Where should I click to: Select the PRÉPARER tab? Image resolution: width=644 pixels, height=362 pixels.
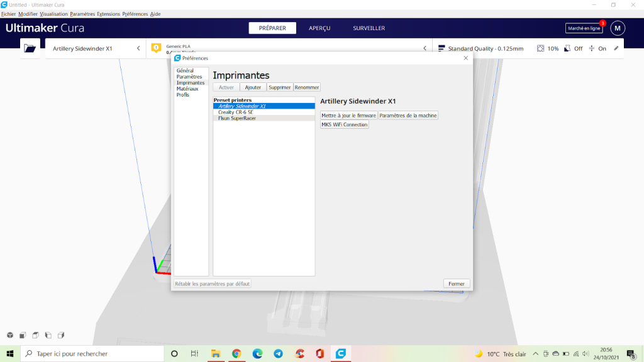click(272, 28)
